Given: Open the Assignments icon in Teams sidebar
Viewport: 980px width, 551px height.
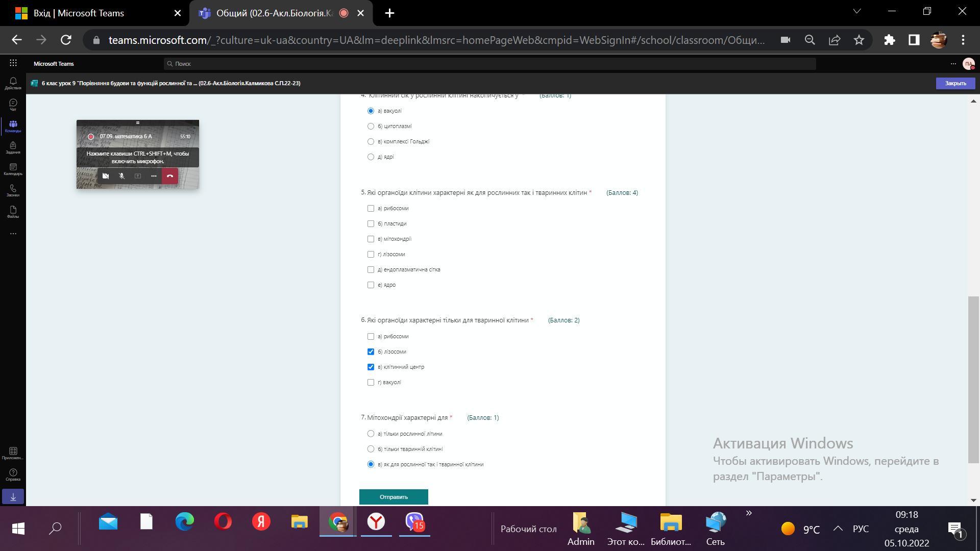Looking at the screenshot, I should (x=13, y=147).
